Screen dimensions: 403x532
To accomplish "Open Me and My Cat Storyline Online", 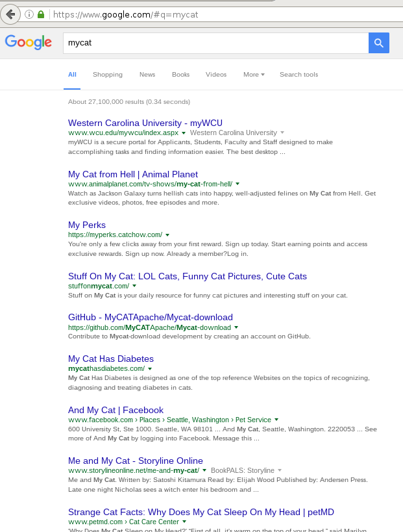I will click(x=136, y=461).
